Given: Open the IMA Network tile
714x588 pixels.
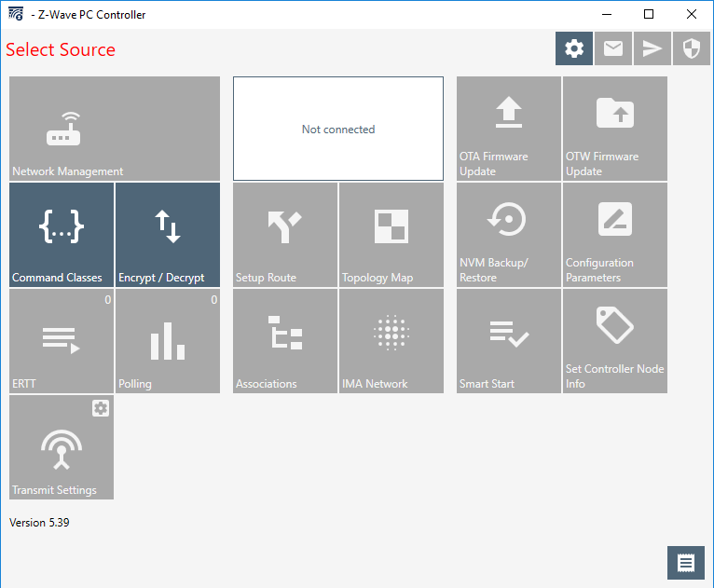Looking at the screenshot, I should pos(391,341).
